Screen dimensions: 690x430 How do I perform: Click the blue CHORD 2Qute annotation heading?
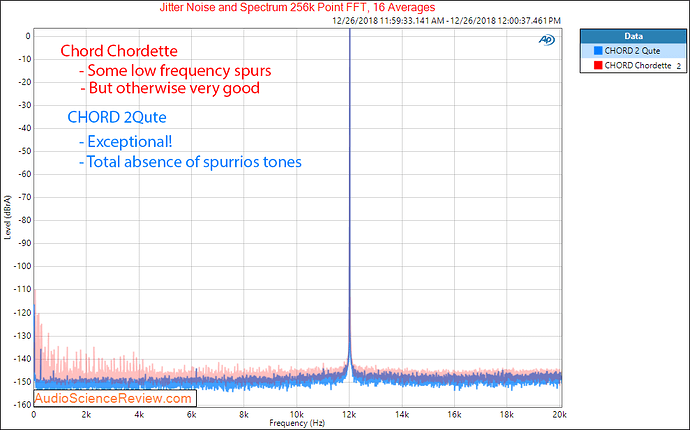(x=117, y=117)
